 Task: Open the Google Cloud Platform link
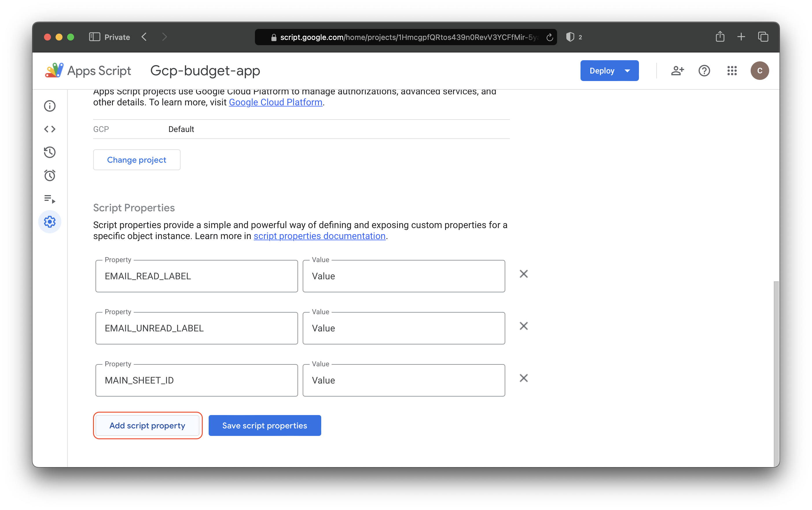(x=275, y=102)
